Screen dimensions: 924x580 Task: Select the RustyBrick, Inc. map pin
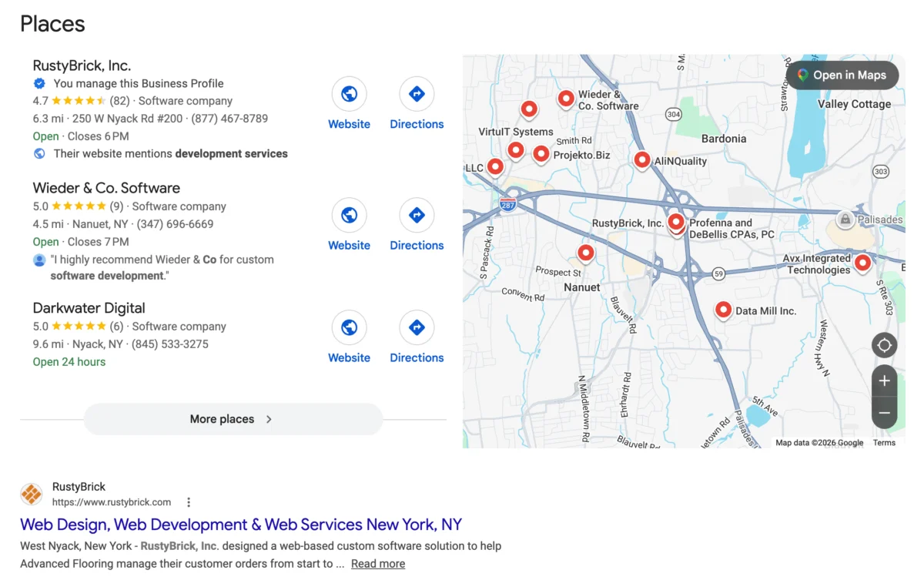pyautogui.click(x=676, y=223)
